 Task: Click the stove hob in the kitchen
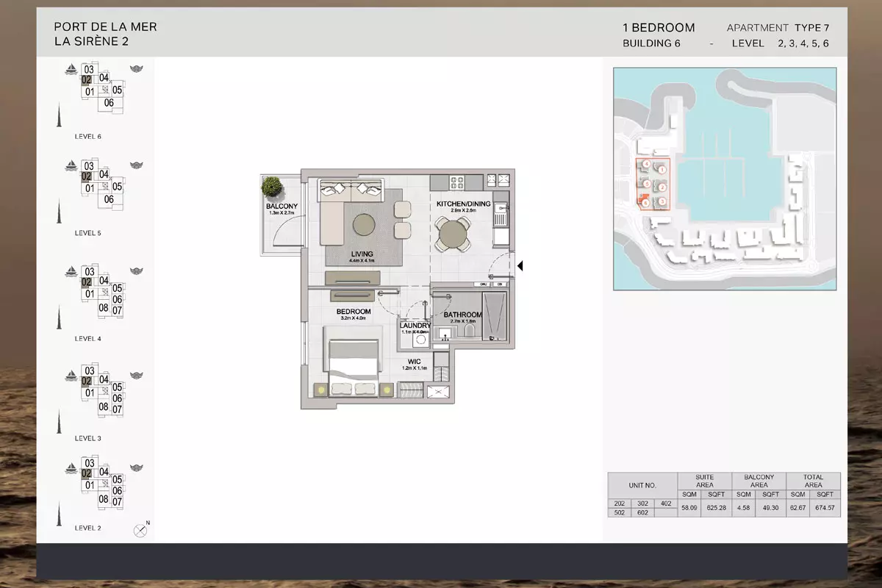(x=456, y=181)
